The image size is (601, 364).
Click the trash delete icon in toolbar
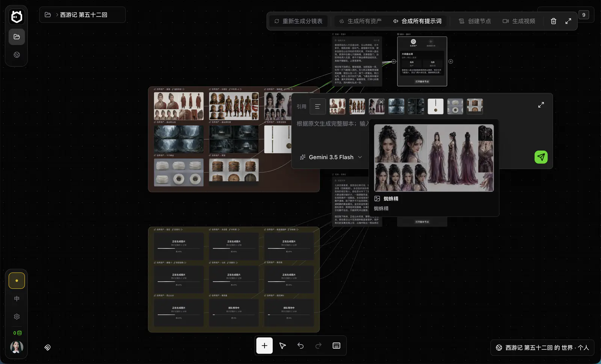[553, 21]
